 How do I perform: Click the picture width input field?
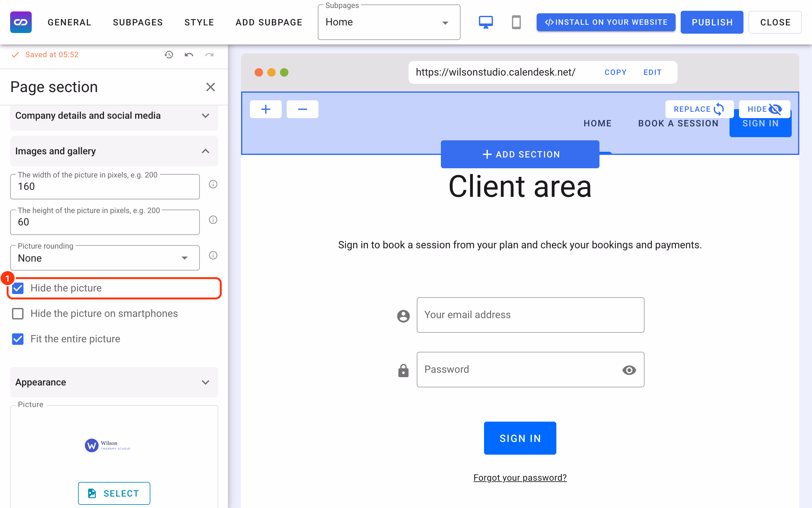point(105,186)
